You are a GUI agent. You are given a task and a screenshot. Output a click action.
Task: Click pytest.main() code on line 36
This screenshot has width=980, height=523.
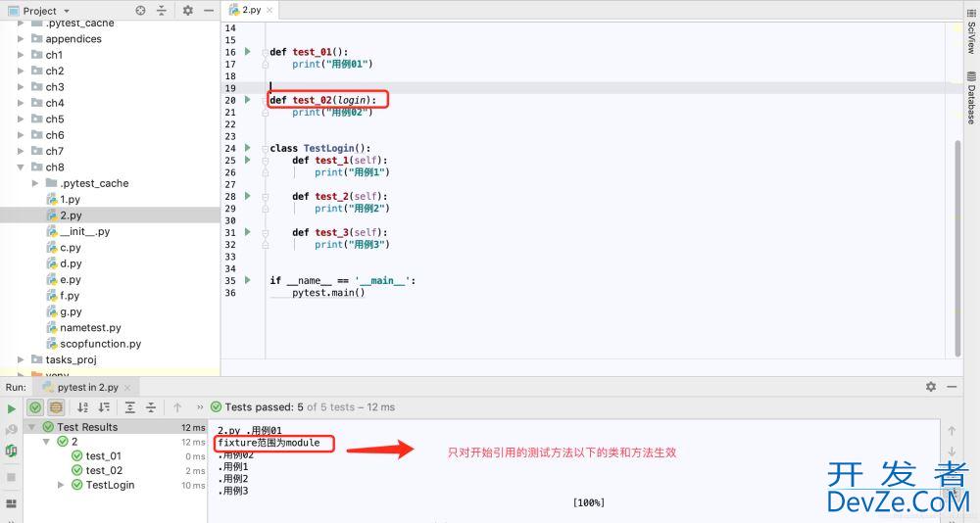click(328, 293)
